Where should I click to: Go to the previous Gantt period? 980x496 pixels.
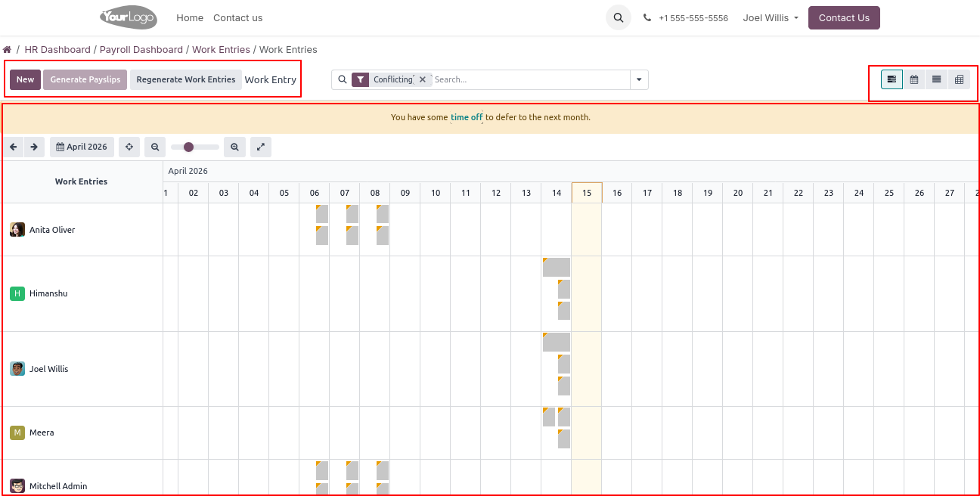(14, 147)
